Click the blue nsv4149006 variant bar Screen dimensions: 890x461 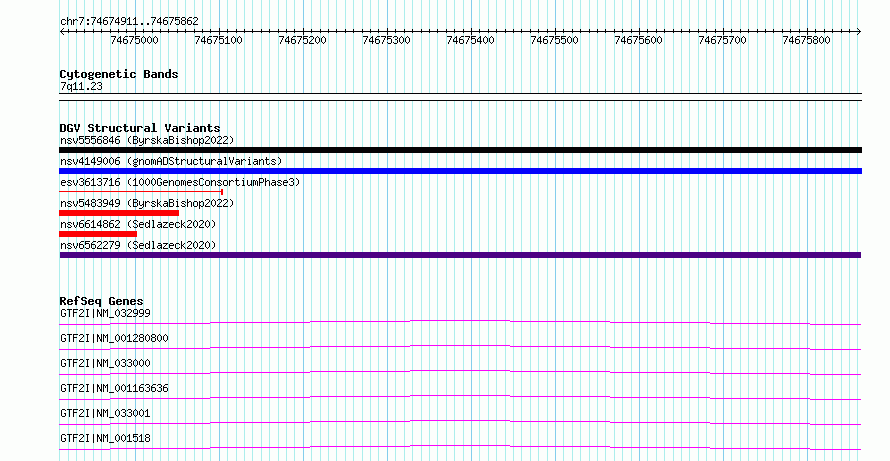[460, 171]
